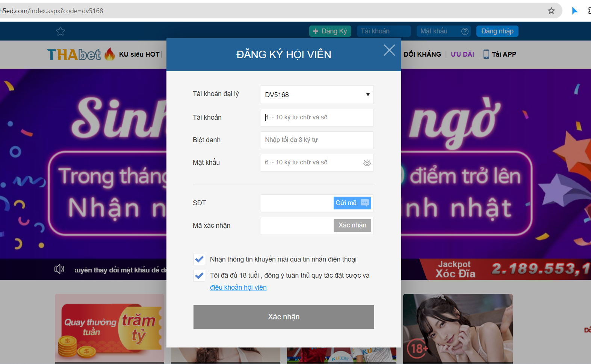Toggle promotional SMS checkbox
Screen dimensions: 591x364
click(199, 259)
